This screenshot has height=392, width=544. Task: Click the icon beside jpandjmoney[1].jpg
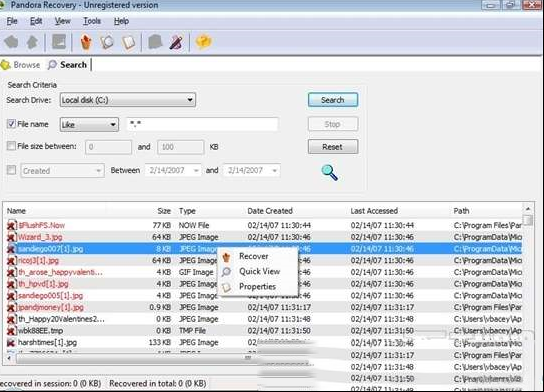tap(11, 308)
